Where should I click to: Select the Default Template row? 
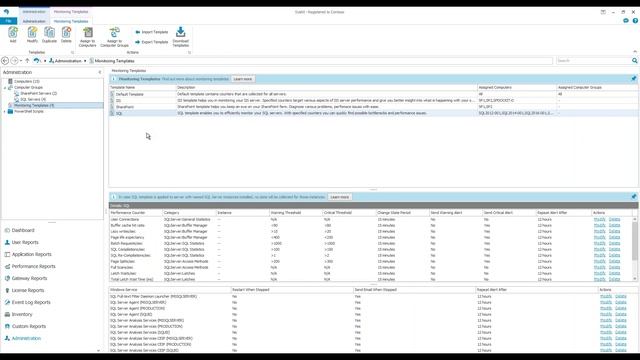373,94
